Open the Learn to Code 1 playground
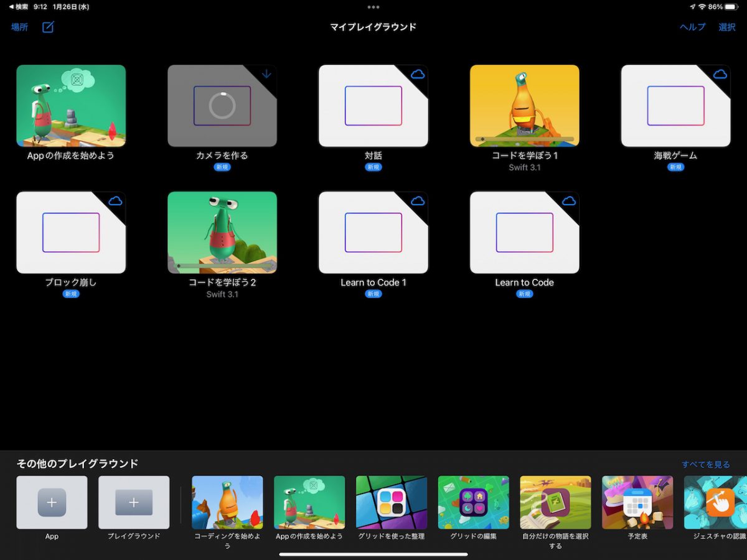This screenshot has height=560, width=747. coord(374,233)
